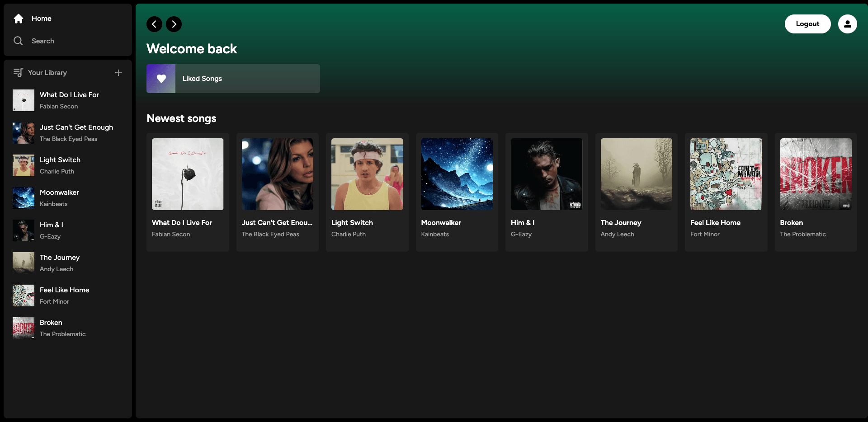The image size is (868, 422).
Task: Open the Liked Songs tile
Action: click(233, 79)
